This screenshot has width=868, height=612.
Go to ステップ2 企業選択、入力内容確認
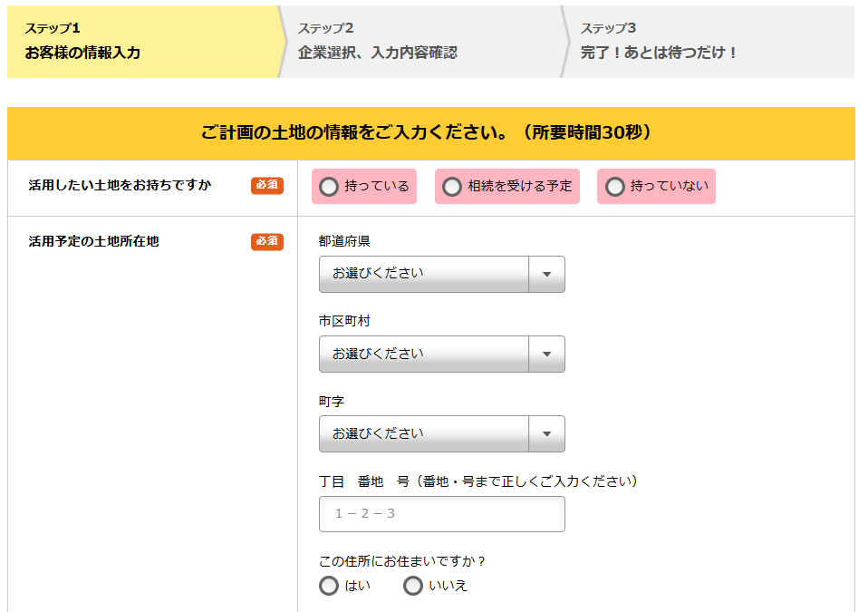421,42
